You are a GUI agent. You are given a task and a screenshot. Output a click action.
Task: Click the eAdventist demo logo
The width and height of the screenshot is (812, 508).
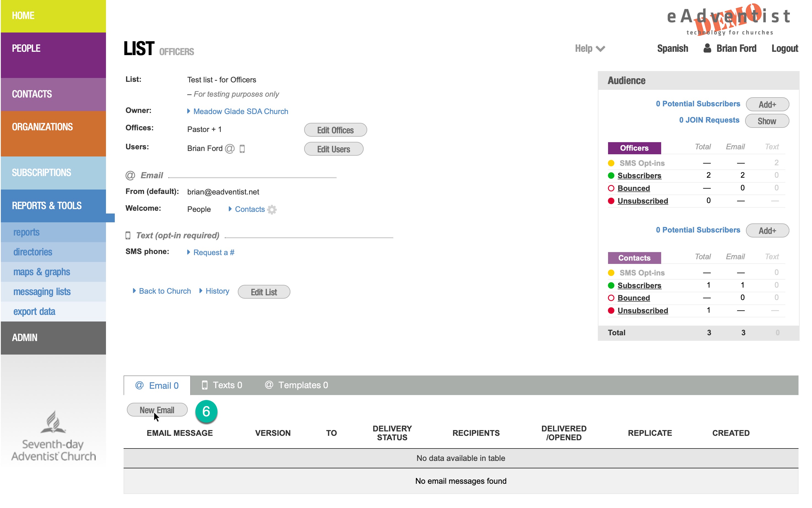pyautogui.click(x=728, y=20)
